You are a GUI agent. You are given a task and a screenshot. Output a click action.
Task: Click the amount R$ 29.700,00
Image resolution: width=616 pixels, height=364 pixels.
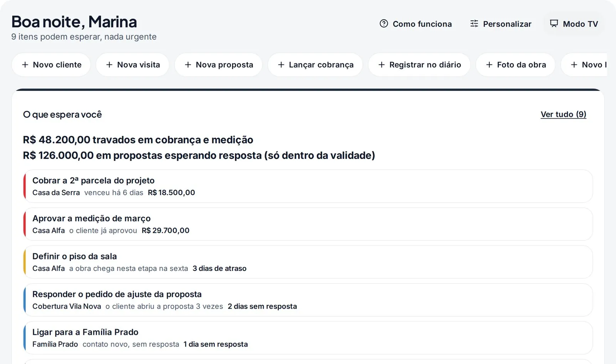pos(166,230)
